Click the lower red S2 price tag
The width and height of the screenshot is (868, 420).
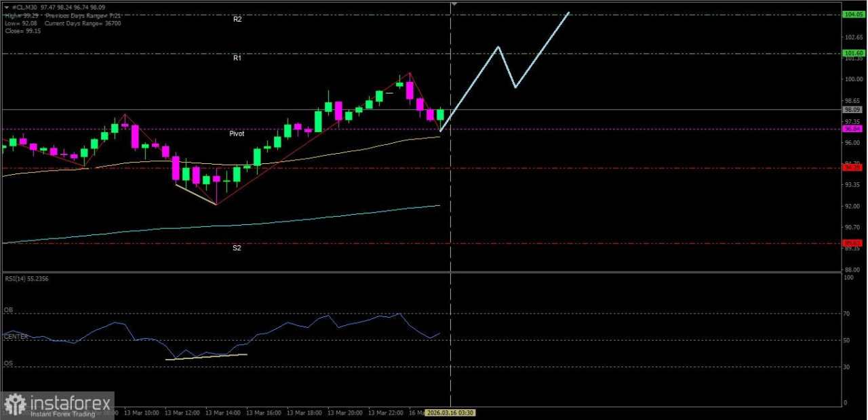[852, 241]
